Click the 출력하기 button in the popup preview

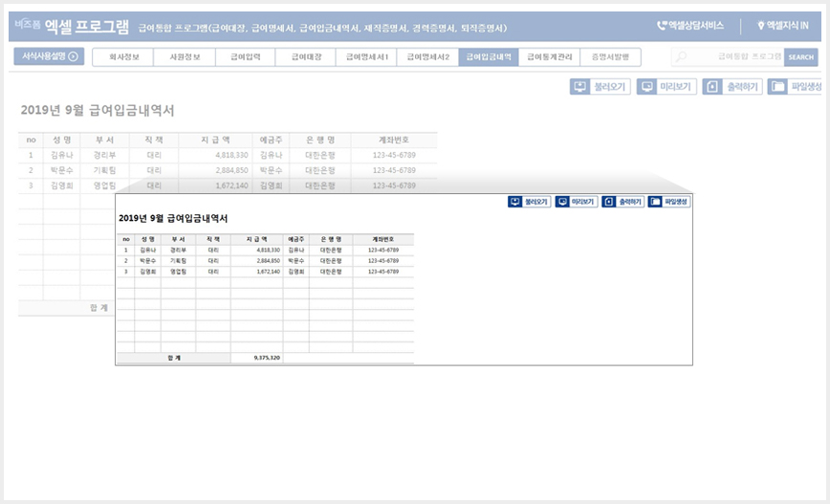coord(623,202)
